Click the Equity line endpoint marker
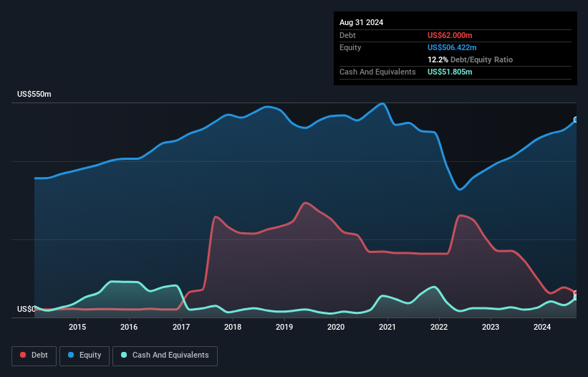The image size is (588, 377). 576,120
